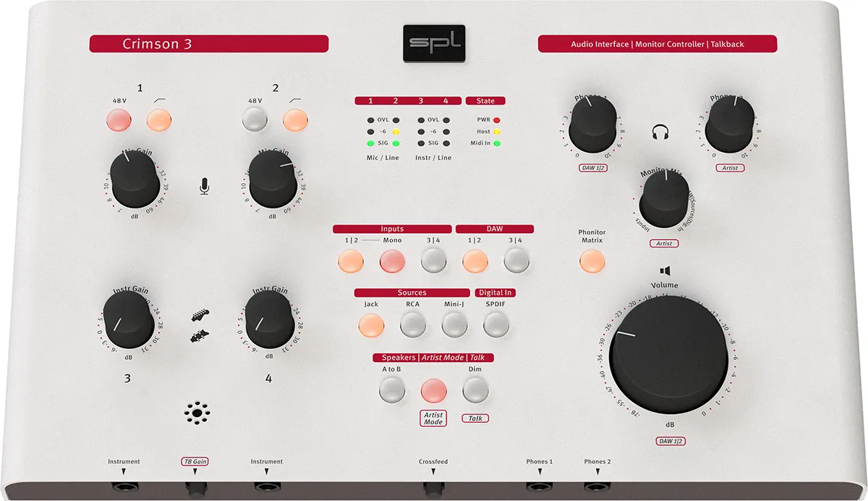
Task: Click the guitar icons between instrument gains
Action: coord(200,326)
